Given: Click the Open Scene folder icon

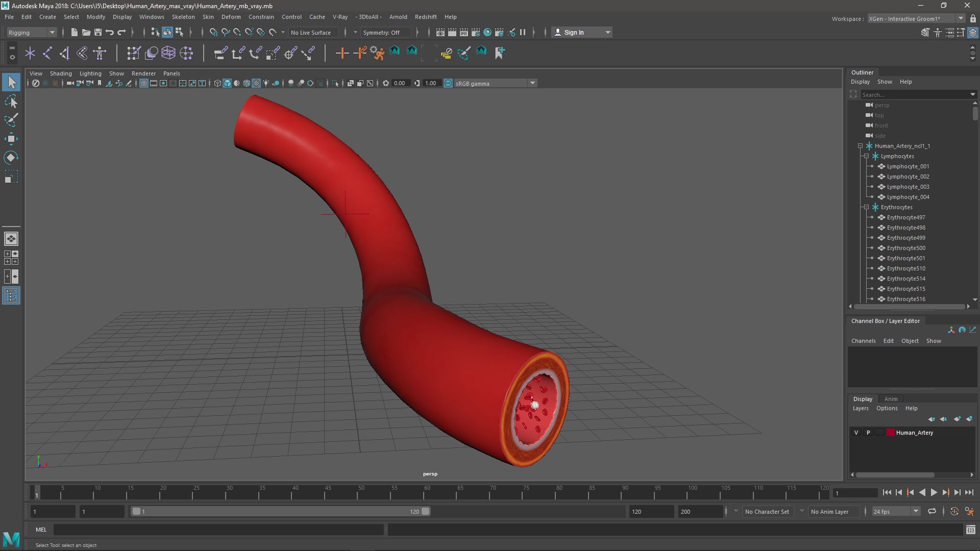Looking at the screenshot, I should pyautogui.click(x=86, y=32).
